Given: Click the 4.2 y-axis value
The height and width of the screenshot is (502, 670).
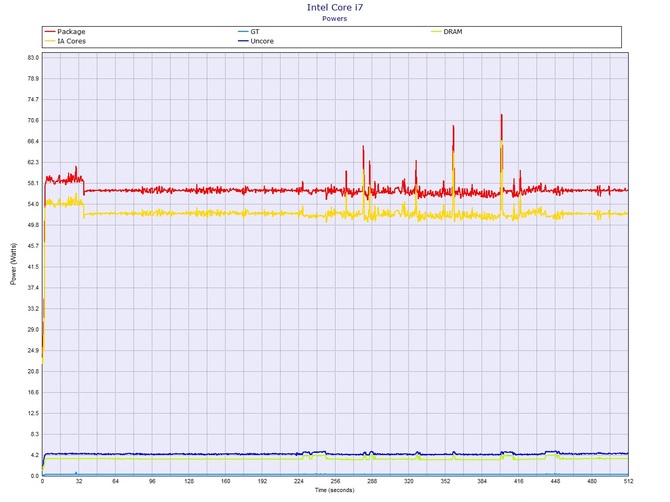Looking at the screenshot, I should 35,455.
